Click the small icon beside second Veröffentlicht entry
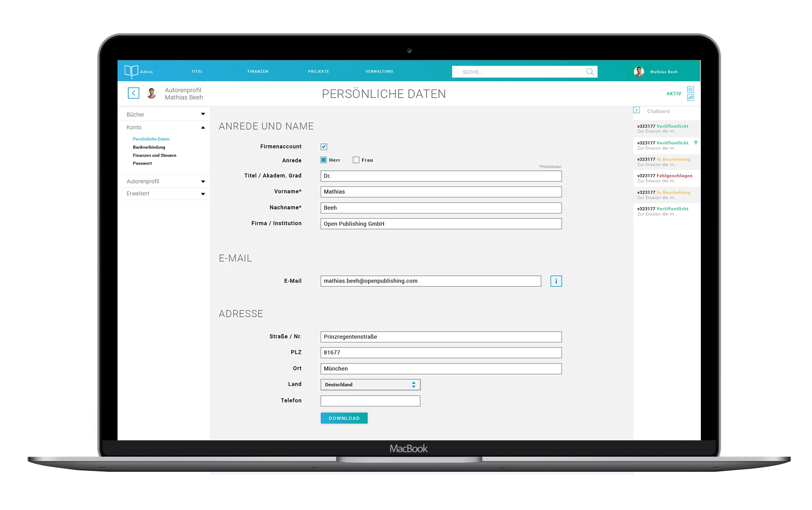Viewport: 812px width, 510px height. tap(696, 143)
